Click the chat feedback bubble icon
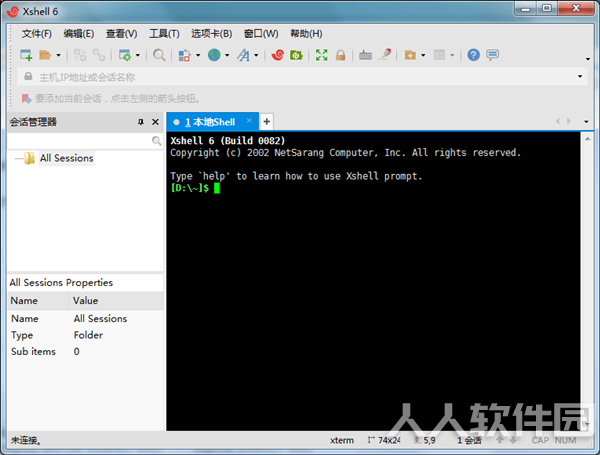 click(x=492, y=55)
